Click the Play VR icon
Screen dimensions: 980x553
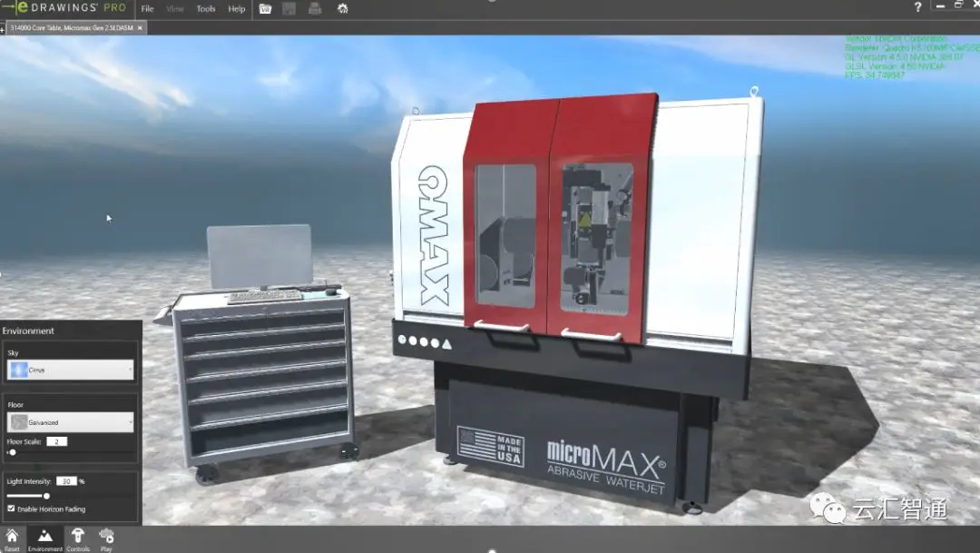106,539
